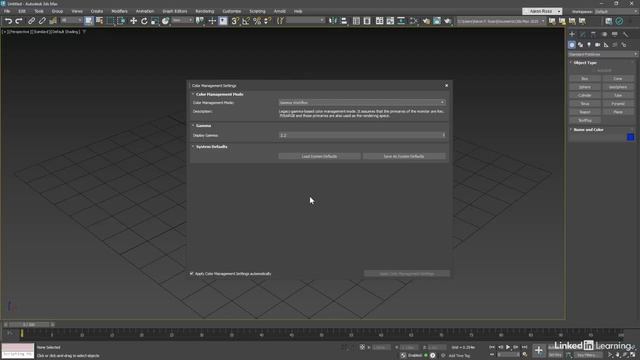640x360 pixels.
Task: Click the Align tool icon
Action: click(x=344, y=21)
